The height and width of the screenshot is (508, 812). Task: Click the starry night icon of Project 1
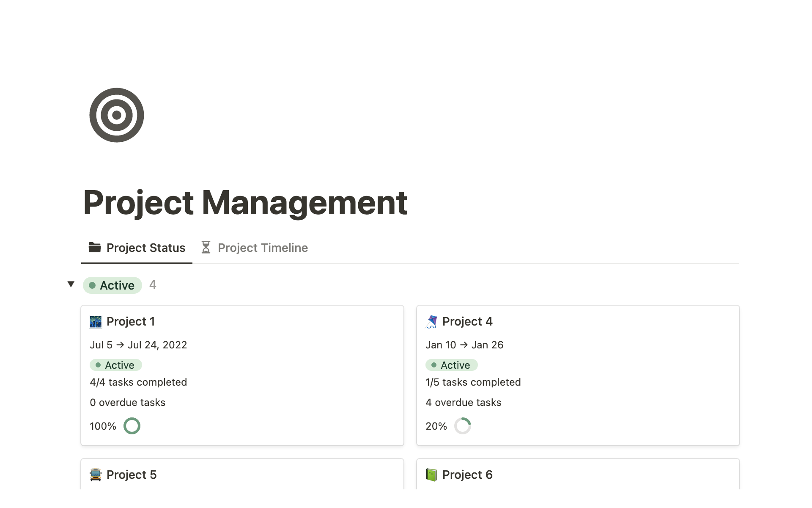(96, 322)
